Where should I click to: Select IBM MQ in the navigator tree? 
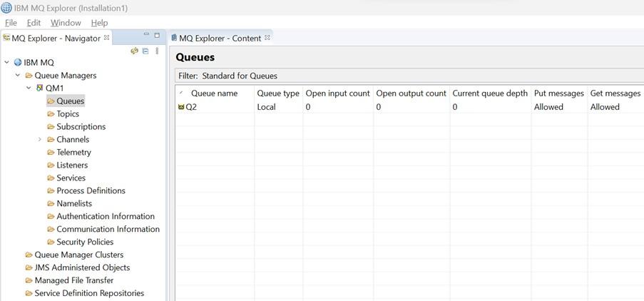(x=39, y=63)
